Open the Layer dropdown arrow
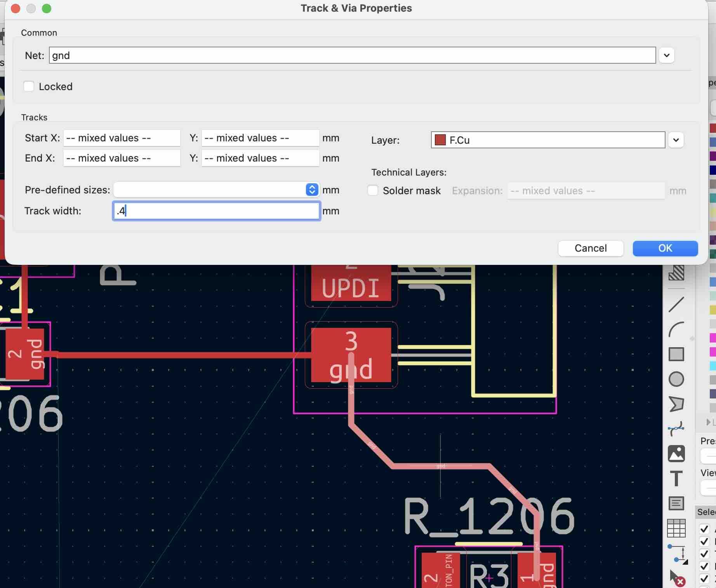The width and height of the screenshot is (716, 588). tap(676, 140)
